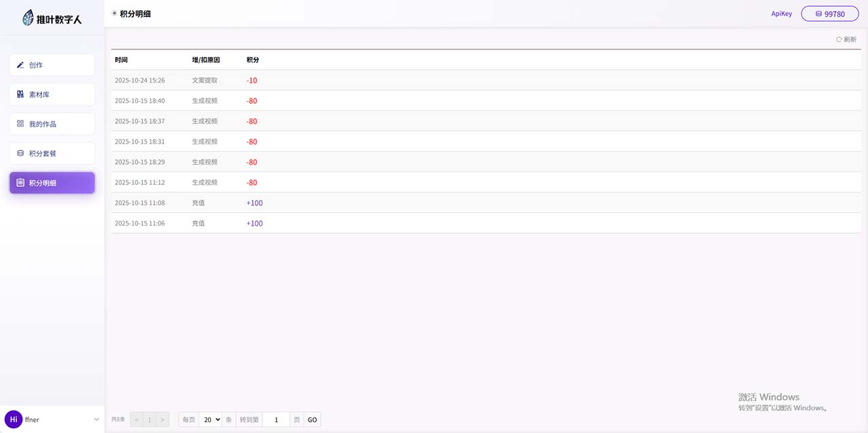Go to previous page with left arrow
This screenshot has width=868, height=433.
pyautogui.click(x=136, y=419)
